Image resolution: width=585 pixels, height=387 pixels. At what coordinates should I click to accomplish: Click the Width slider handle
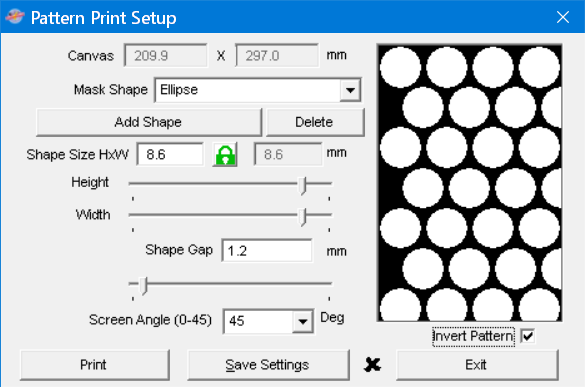click(x=302, y=216)
